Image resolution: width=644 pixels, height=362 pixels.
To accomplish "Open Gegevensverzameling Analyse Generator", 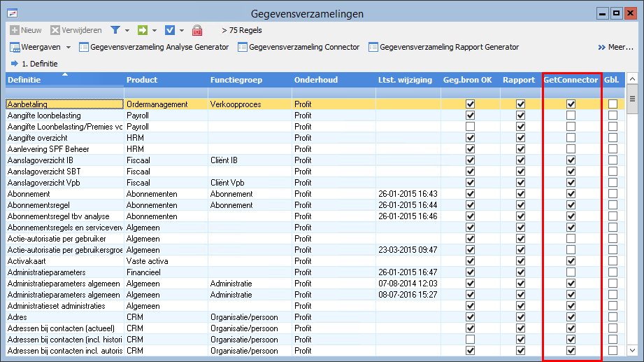I will point(154,47).
